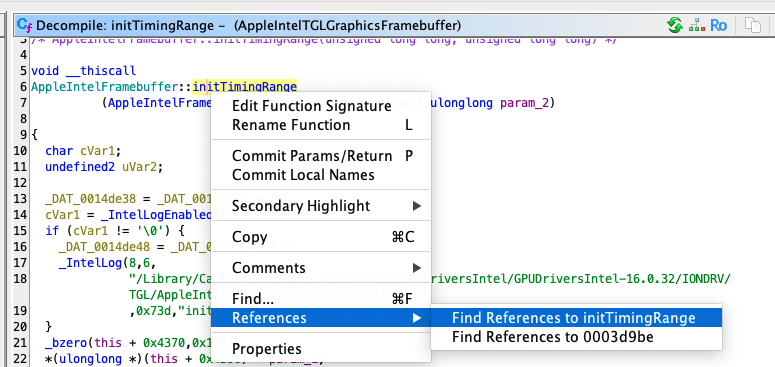The width and height of the screenshot is (775, 367).
Task: Click Find References to initTimingRange
Action: (576, 318)
